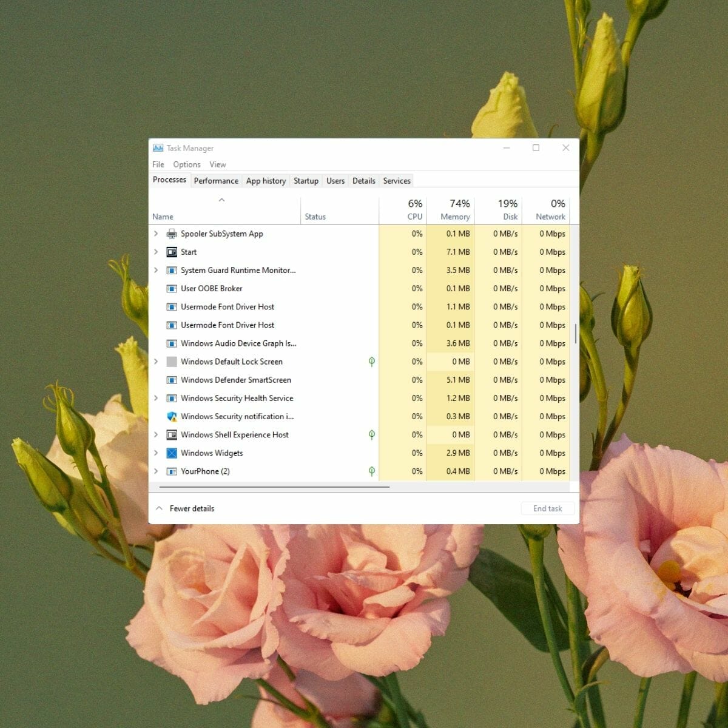Click the Windows Widgets blue app icon
Image resolution: width=728 pixels, height=728 pixels.
(x=172, y=453)
